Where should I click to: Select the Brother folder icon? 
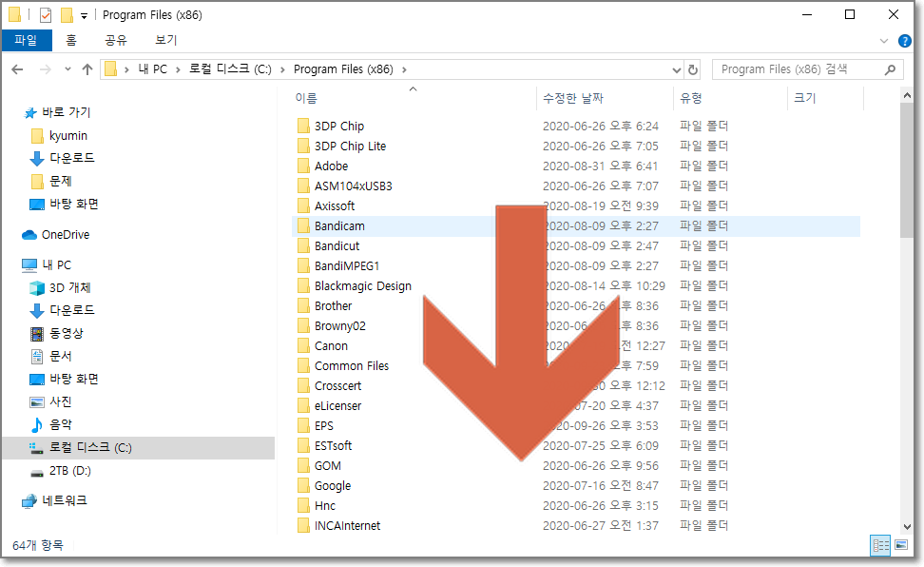click(303, 305)
